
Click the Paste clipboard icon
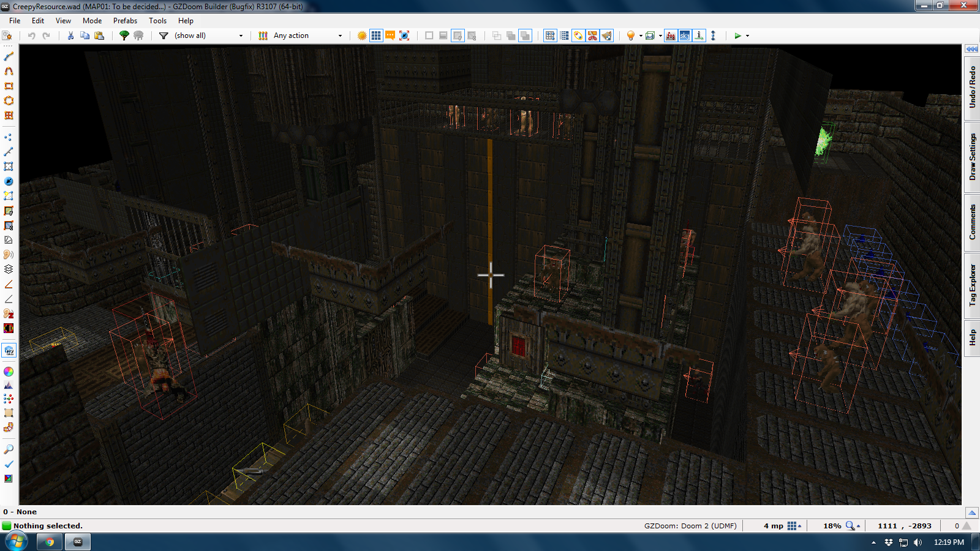(99, 36)
